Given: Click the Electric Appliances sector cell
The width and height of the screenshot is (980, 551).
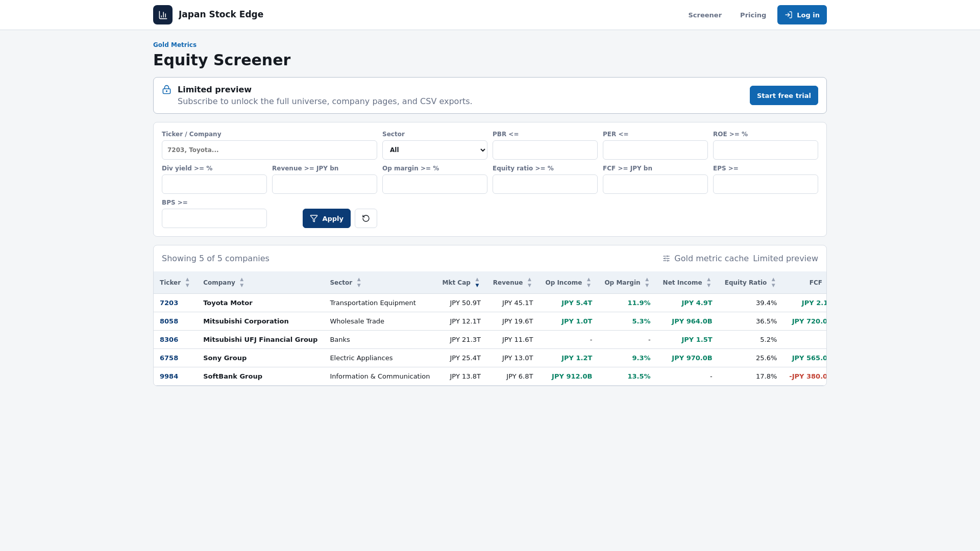Looking at the screenshot, I should [x=361, y=358].
